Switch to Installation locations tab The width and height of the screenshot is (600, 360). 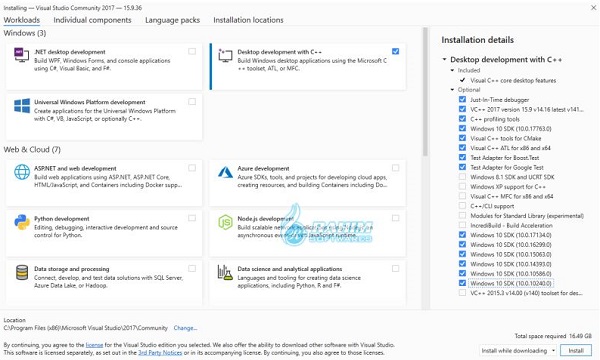248,20
